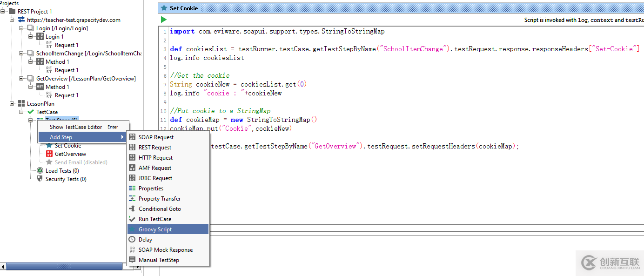Click the service arrows icon beside teacher-test URL
This screenshot has width=644, height=276.
point(21,20)
